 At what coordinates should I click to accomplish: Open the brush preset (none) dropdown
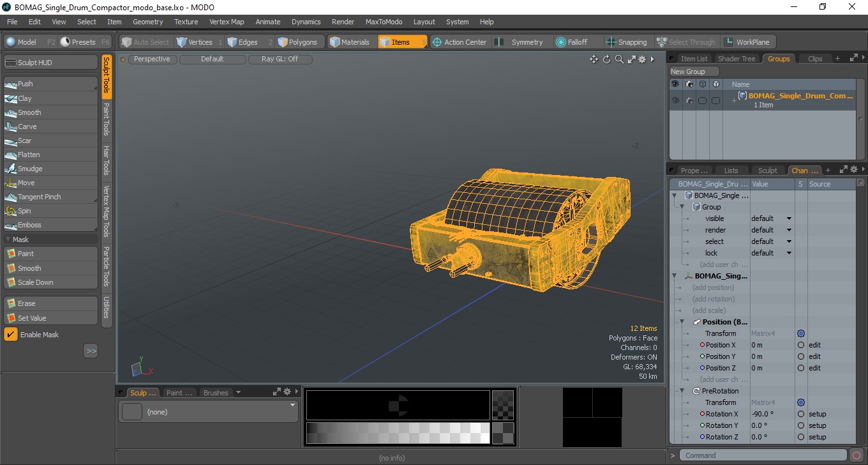pos(209,412)
